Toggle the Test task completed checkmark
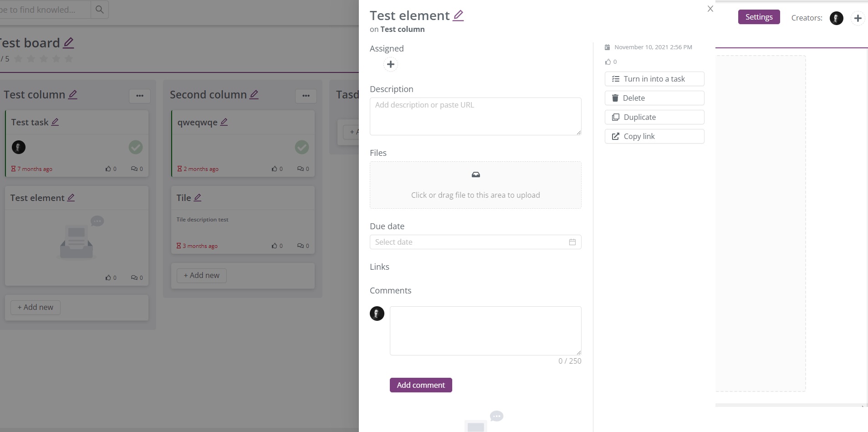868x432 pixels. point(135,147)
